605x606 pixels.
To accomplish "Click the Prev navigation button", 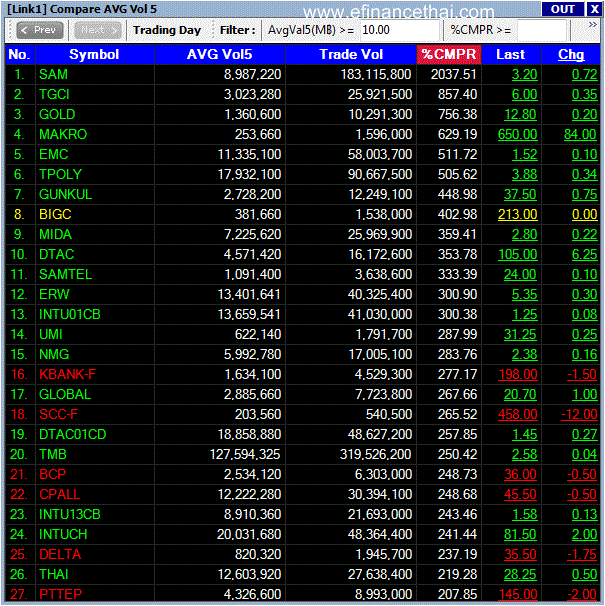I will click(40, 30).
